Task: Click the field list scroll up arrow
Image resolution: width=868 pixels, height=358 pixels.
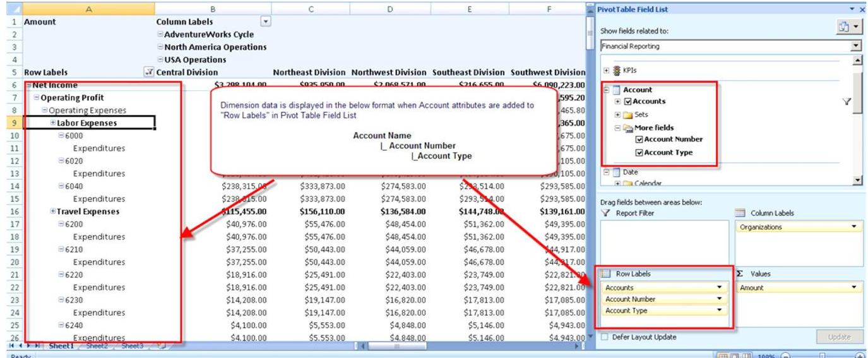Action: (x=857, y=60)
